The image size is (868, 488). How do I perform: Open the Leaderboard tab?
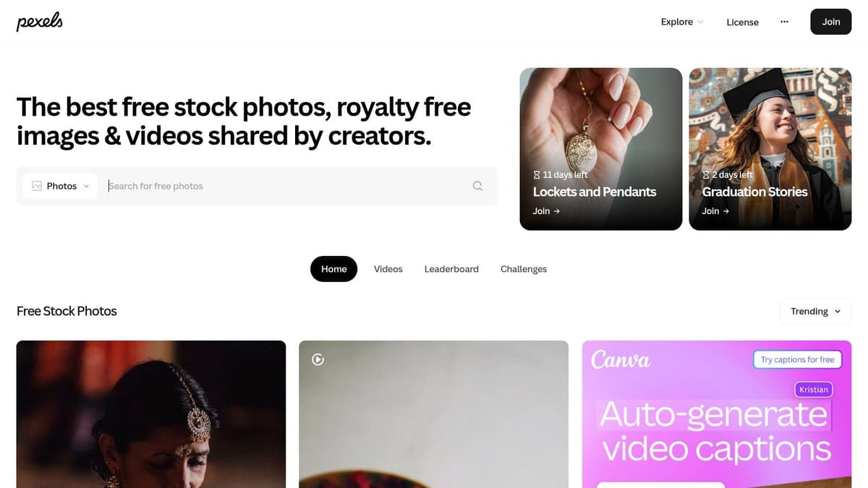click(x=451, y=269)
